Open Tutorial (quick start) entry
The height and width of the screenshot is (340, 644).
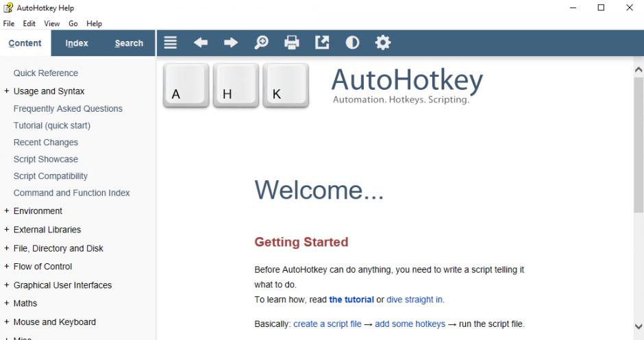pos(52,125)
